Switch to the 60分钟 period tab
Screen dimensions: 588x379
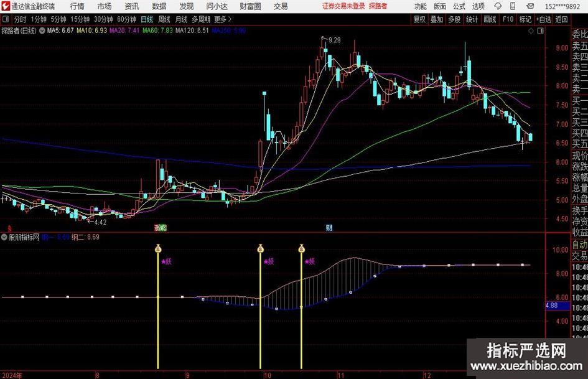tap(126, 19)
